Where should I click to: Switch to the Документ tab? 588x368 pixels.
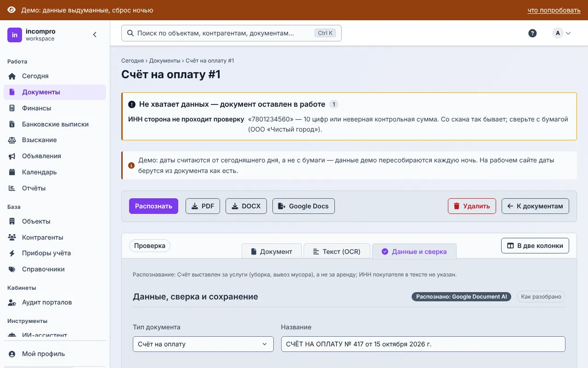pyautogui.click(x=271, y=251)
